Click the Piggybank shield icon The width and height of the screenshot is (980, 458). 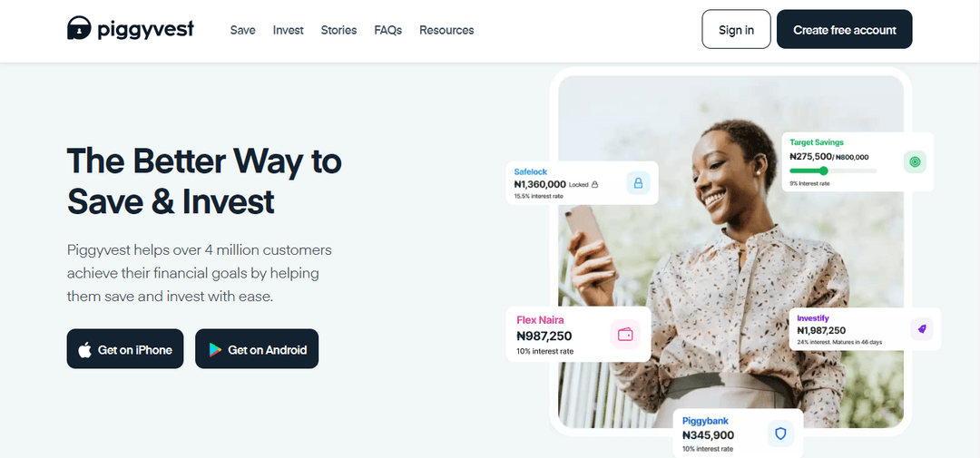[780, 434]
